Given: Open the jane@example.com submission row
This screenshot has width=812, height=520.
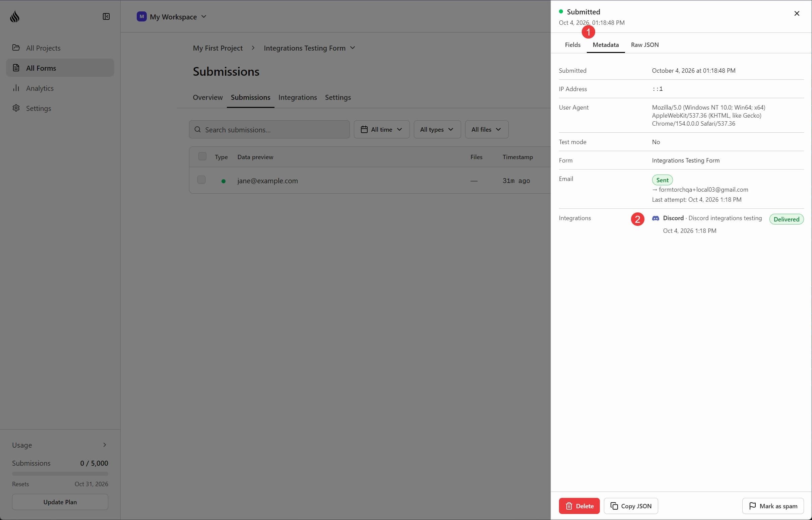Looking at the screenshot, I should pyautogui.click(x=370, y=180).
